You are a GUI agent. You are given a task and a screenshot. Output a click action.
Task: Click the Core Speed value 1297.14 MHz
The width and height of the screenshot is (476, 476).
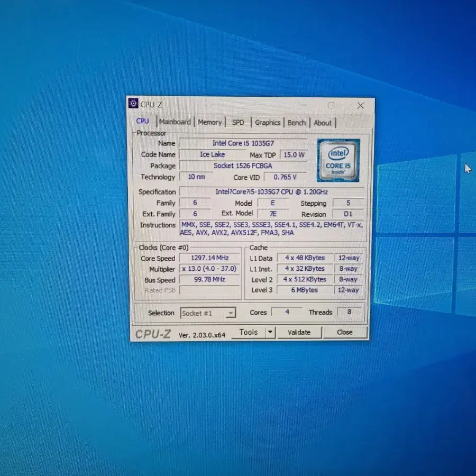[209, 258]
